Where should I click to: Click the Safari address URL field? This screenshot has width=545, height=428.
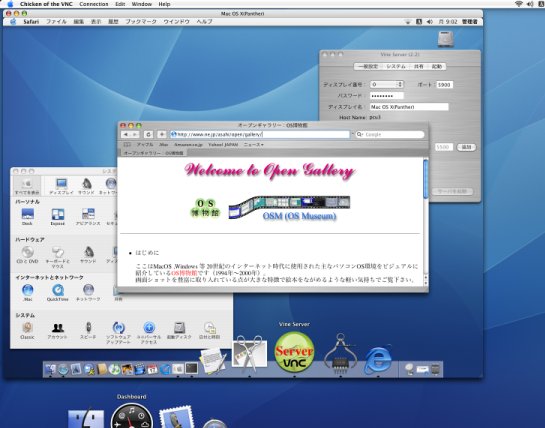260,135
